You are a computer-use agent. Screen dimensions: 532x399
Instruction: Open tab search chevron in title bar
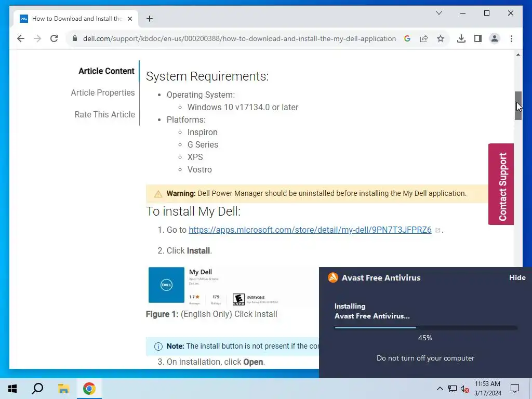click(438, 13)
